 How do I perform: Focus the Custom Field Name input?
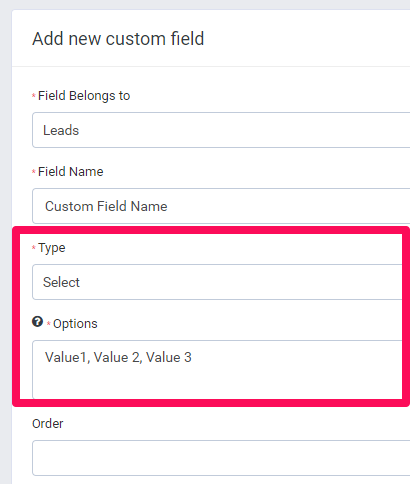[x=221, y=206]
